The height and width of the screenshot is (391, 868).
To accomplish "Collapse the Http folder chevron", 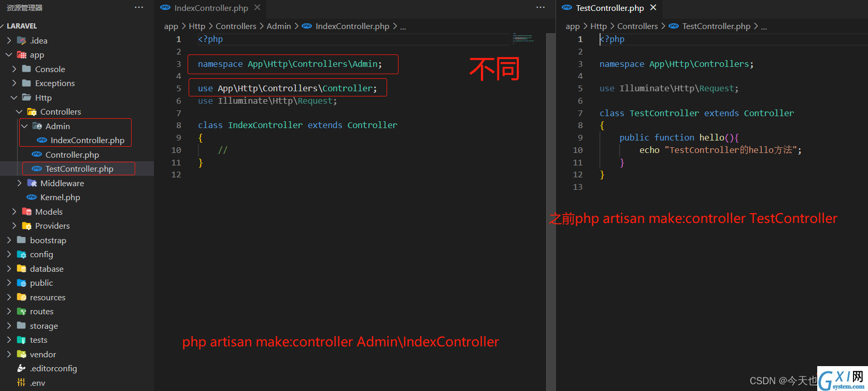I will [14, 97].
